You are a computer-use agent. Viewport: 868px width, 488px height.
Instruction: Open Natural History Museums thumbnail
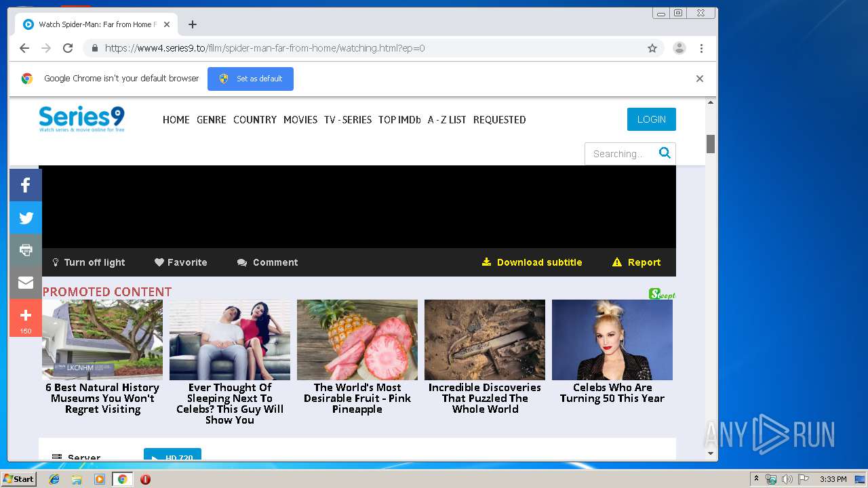(102, 340)
